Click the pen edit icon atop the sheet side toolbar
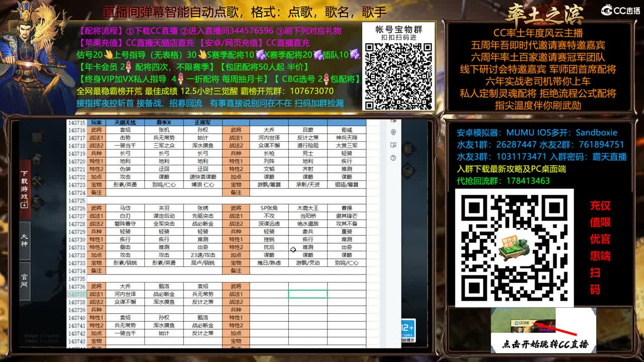Image resolution: width=644 pixels, height=362 pixels. [x=393, y=121]
